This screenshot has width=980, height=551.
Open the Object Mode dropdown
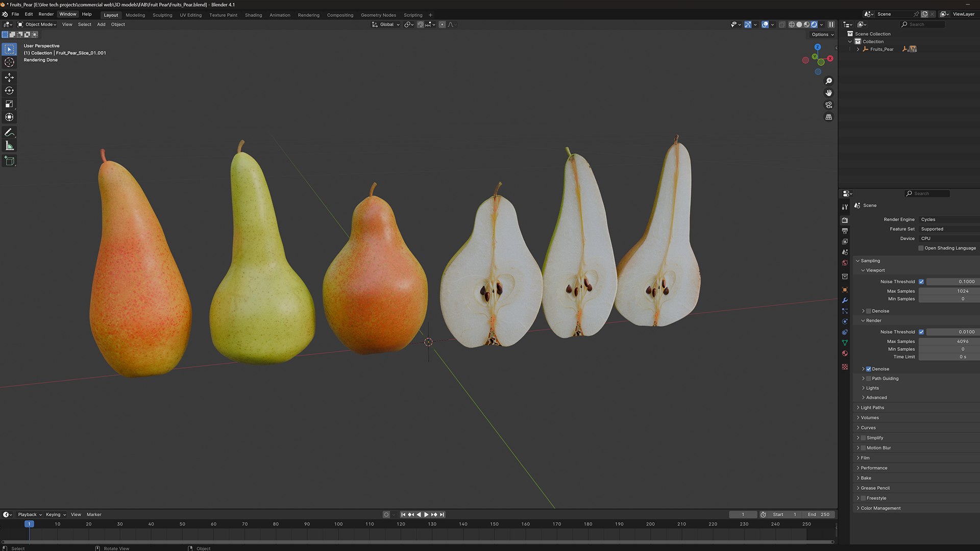coord(37,24)
